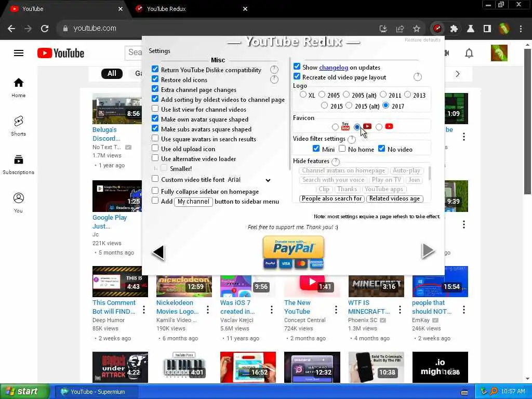Click the My channel button text field
Viewport: 532px width, 399px height.
click(x=193, y=202)
